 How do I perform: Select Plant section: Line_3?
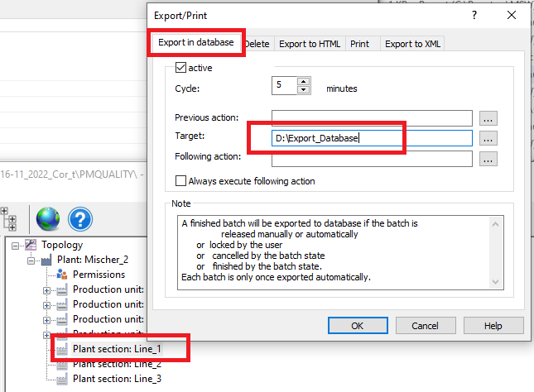(117, 379)
